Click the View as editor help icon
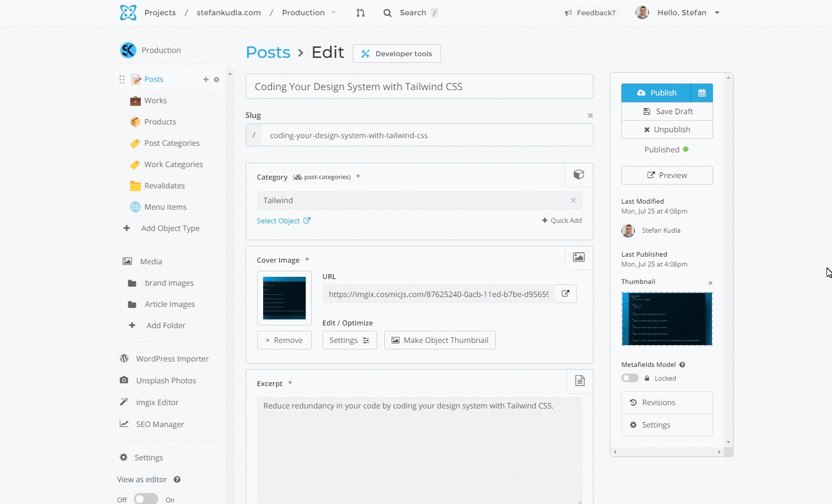The width and height of the screenshot is (832, 504). (177, 479)
